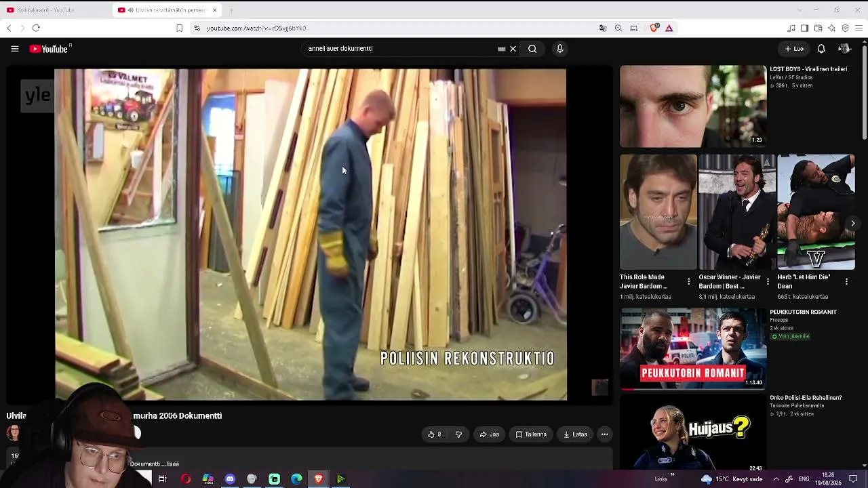868x488 pixels.
Task: Open Brave Wallet
Action: point(818,28)
